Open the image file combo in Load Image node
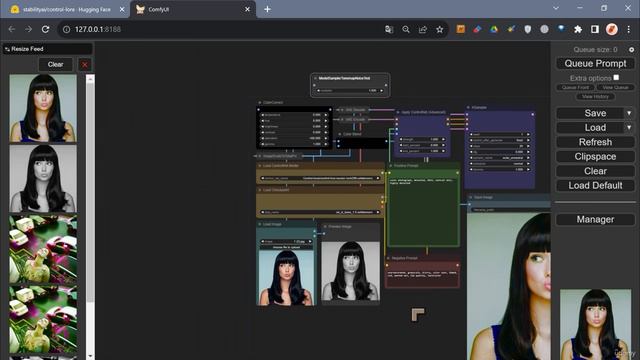640x360 pixels. (x=286, y=241)
